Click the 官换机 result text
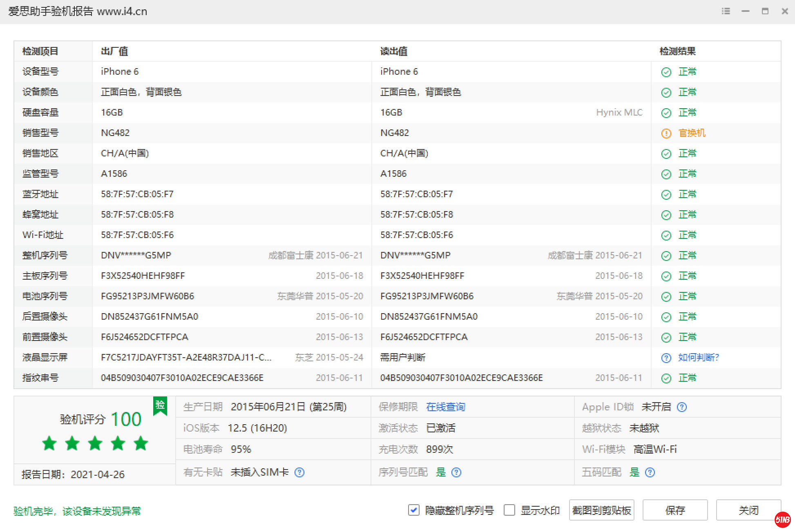 (692, 133)
